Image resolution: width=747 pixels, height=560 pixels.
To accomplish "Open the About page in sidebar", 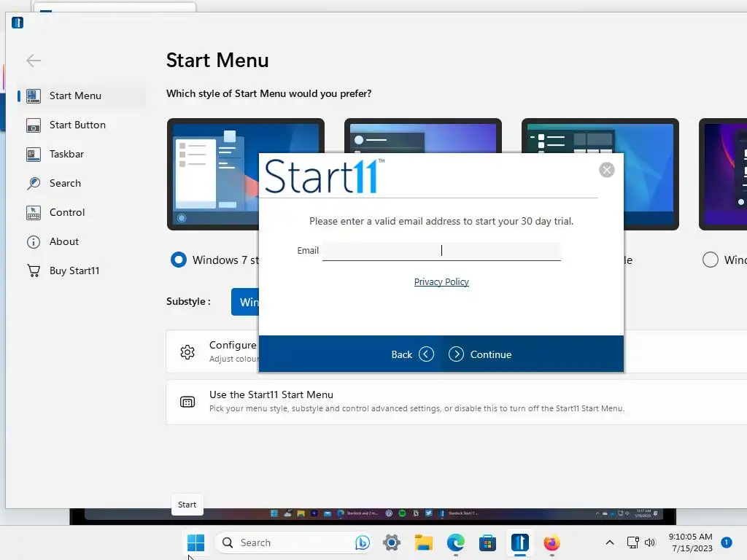I will click(x=81, y=241).
